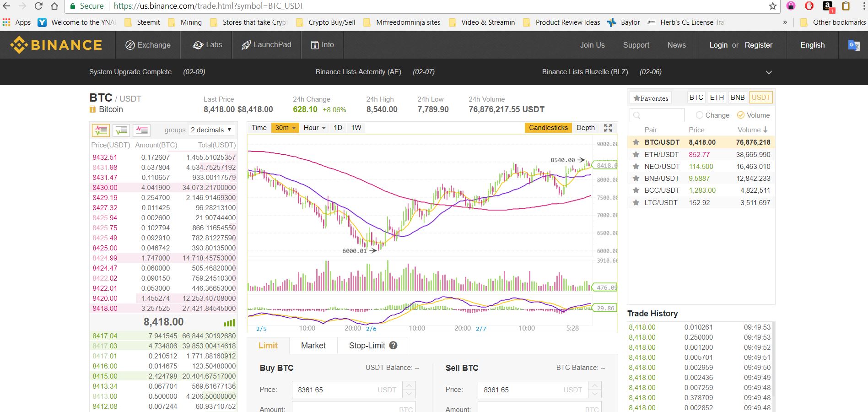Select the BTC market tab
868x412 pixels.
[x=696, y=97]
